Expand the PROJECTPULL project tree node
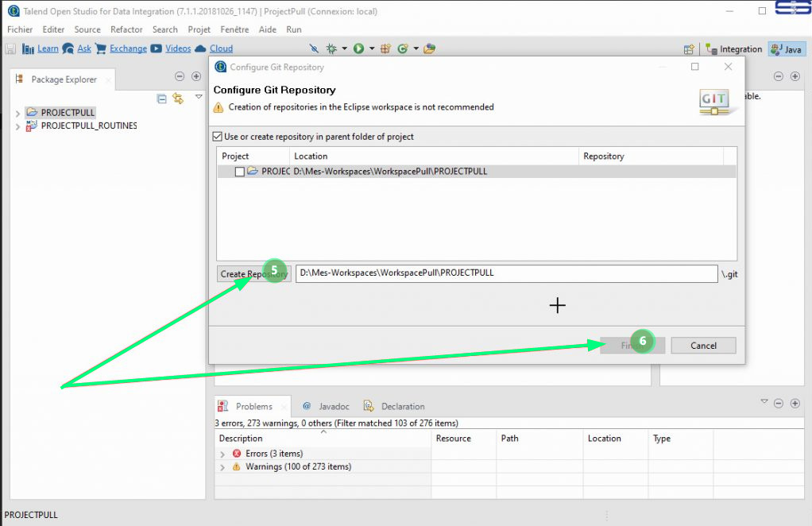Image resolution: width=812 pixels, height=526 pixels. pos(17,113)
